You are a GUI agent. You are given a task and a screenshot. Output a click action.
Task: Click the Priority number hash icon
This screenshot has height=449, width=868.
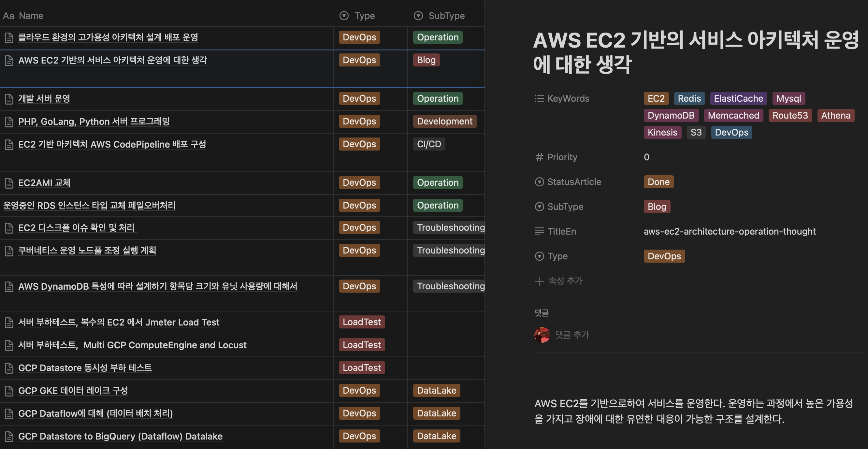539,157
